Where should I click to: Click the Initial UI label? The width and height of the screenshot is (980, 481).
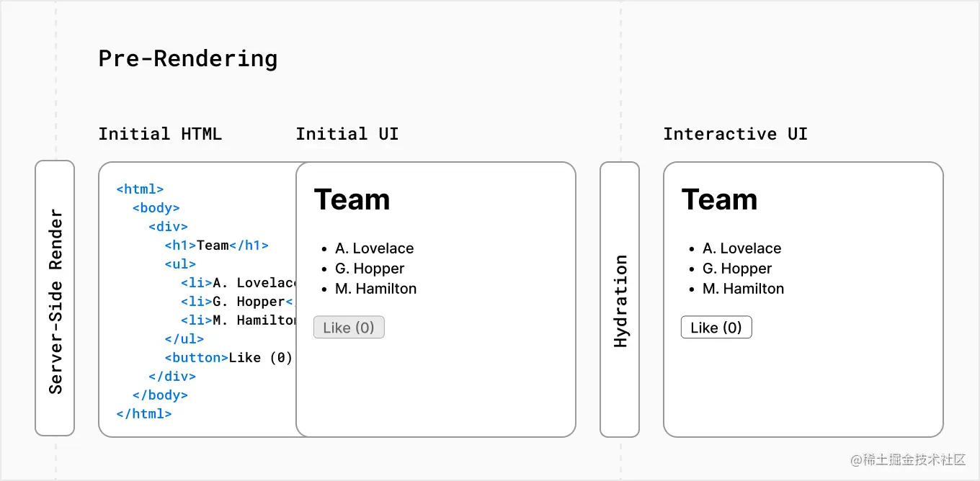click(347, 134)
